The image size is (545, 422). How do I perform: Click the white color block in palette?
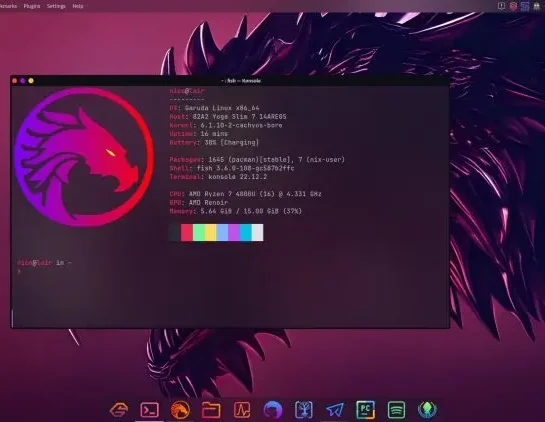[x=258, y=233]
